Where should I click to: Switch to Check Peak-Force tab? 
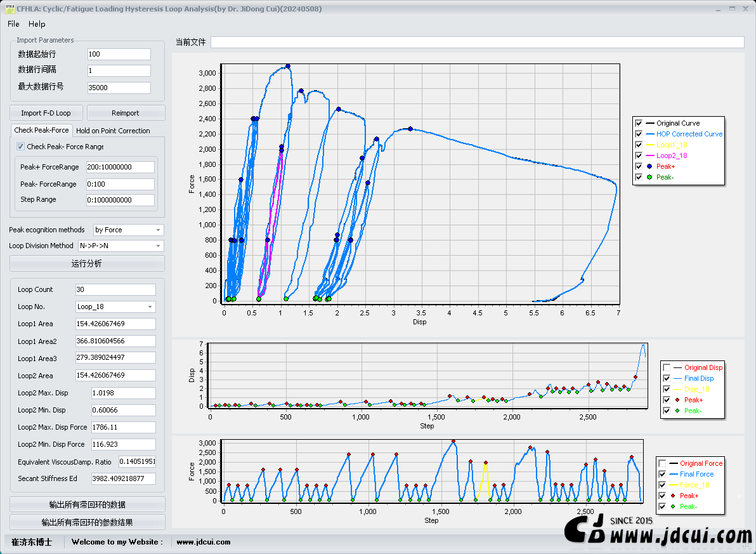coord(41,130)
